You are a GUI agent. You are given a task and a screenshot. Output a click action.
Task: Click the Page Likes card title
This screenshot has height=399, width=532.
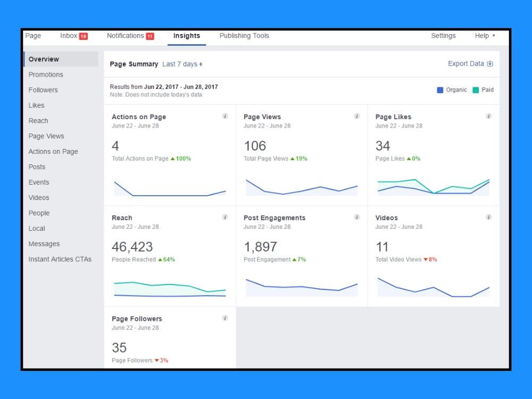[393, 117]
